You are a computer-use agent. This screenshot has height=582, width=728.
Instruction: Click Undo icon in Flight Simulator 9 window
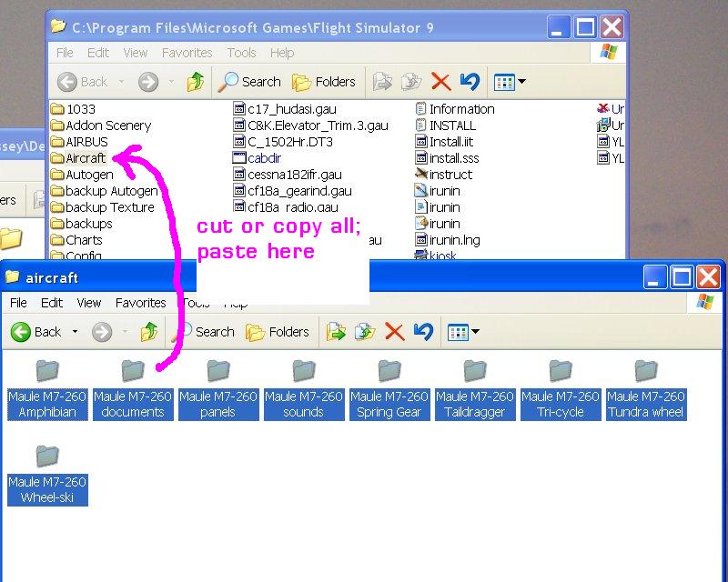[470, 82]
